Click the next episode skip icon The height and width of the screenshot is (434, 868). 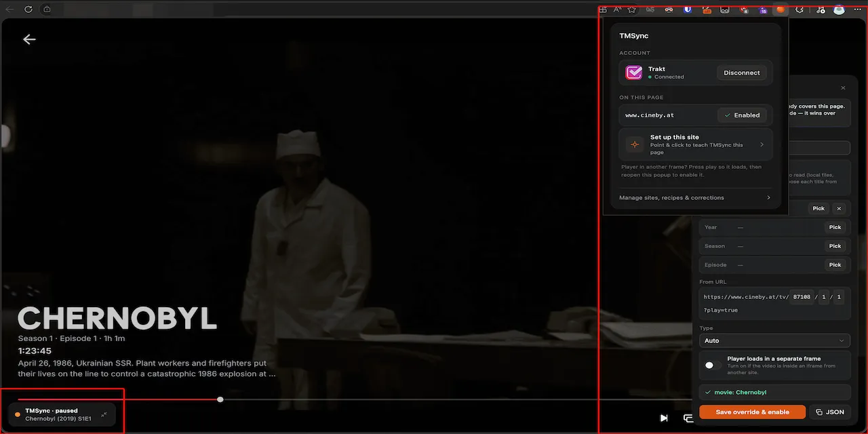click(664, 418)
